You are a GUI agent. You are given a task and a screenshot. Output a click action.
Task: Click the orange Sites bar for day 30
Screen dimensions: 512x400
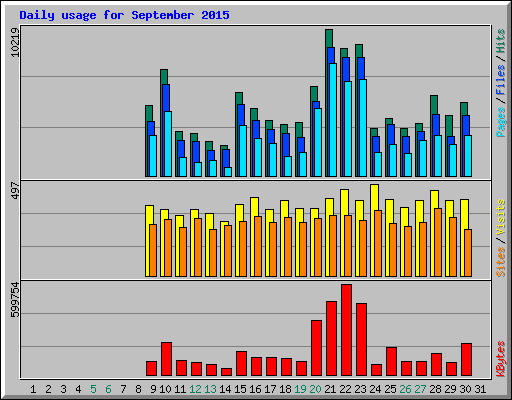[468, 253]
